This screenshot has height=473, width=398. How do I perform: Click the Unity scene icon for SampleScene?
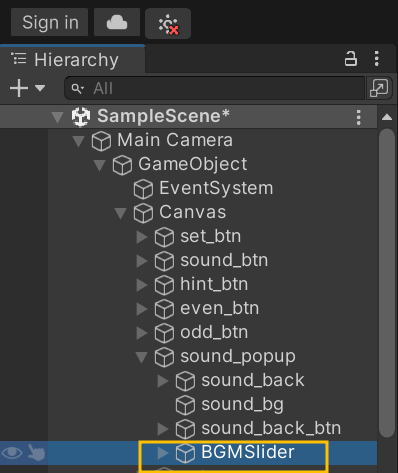point(81,117)
